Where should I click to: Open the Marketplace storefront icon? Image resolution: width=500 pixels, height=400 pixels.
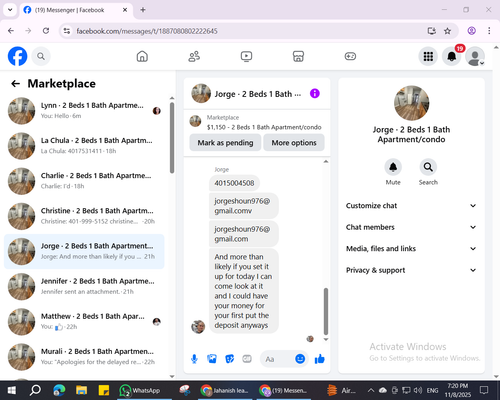(x=298, y=56)
